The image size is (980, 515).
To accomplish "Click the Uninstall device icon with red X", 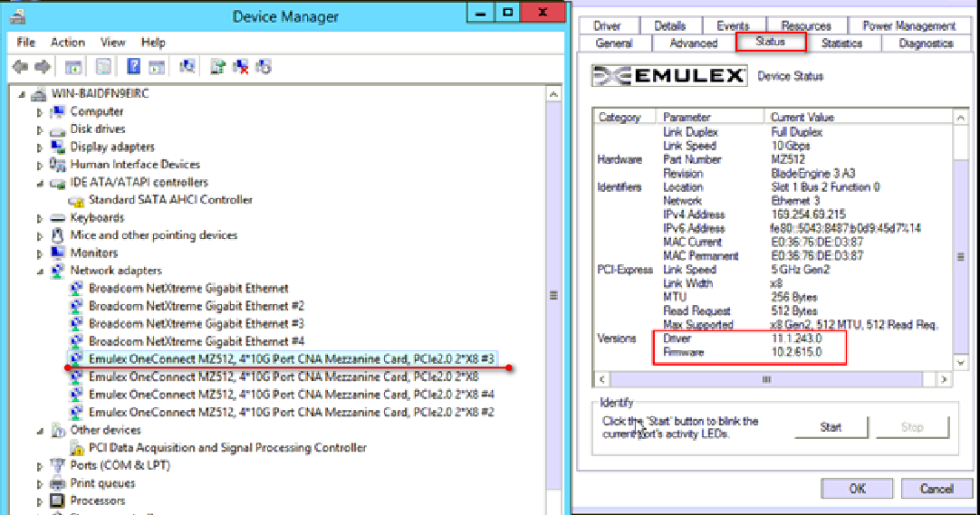I will tap(240, 66).
